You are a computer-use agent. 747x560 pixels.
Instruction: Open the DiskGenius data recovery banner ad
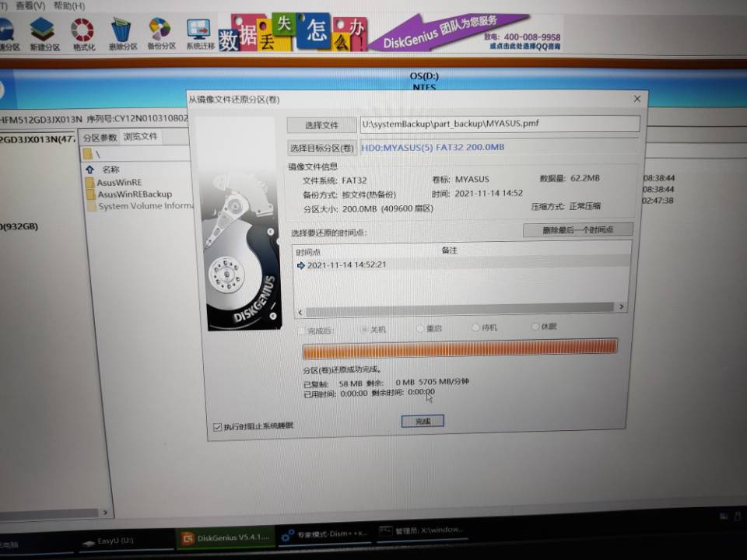coord(390,33)
